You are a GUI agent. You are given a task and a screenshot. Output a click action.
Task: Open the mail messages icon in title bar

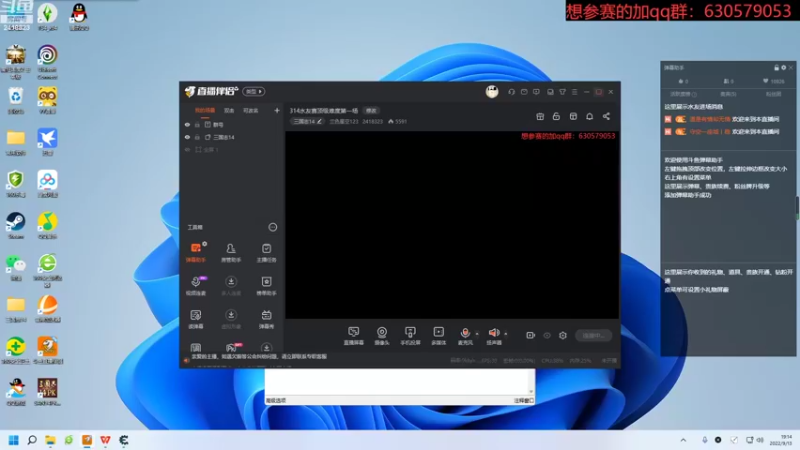[x=524, y=92]
